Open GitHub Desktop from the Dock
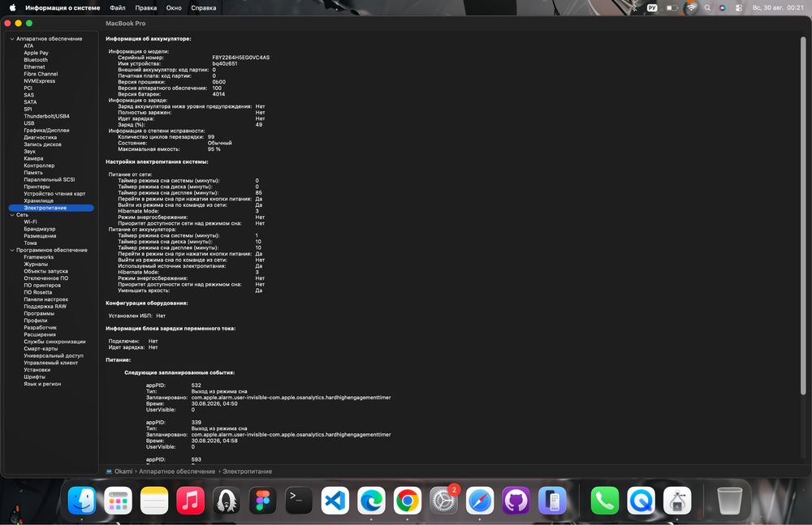812x525 pixels. pyautogui.click(x=516, y=501)
